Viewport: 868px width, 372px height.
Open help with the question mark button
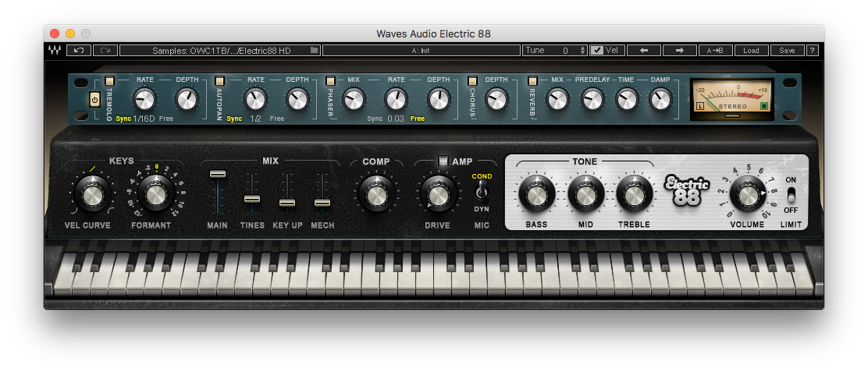click(x=812, y=50)
